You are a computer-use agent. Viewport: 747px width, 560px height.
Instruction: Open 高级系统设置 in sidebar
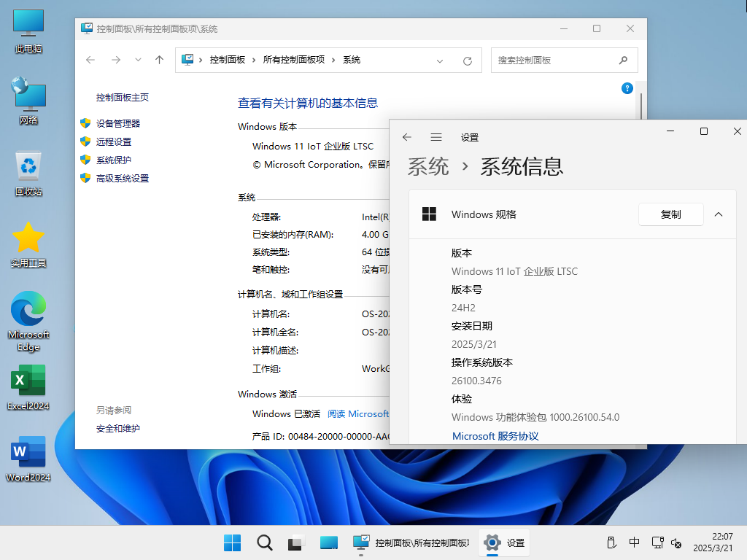pyautogui.click(x=123, y=179)
